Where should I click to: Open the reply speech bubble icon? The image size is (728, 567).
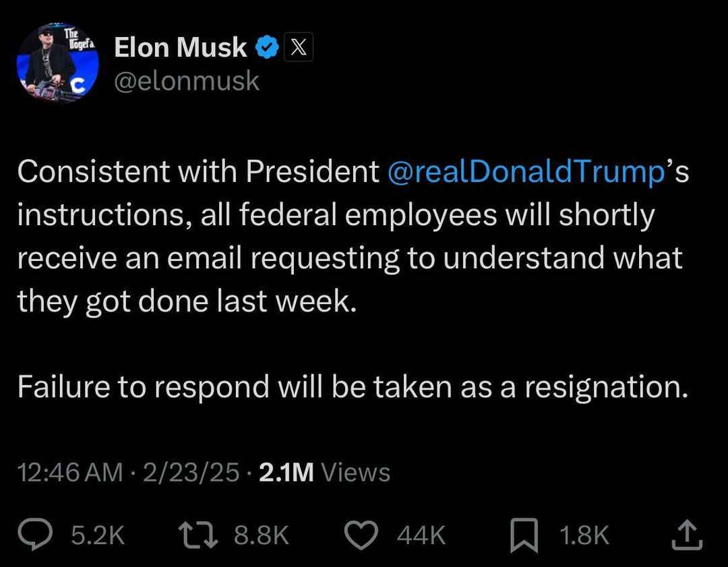pos(35,534)
